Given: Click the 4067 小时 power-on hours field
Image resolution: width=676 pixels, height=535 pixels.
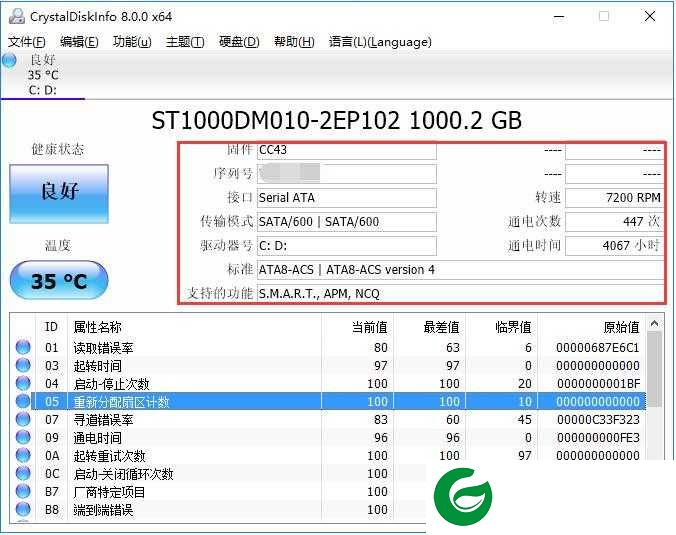Looking at the screenshot, I should pos(614,246).
